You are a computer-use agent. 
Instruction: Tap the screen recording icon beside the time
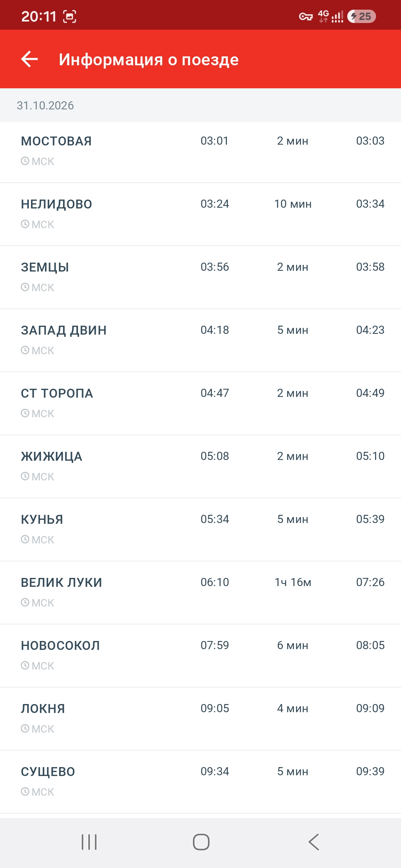70,17
